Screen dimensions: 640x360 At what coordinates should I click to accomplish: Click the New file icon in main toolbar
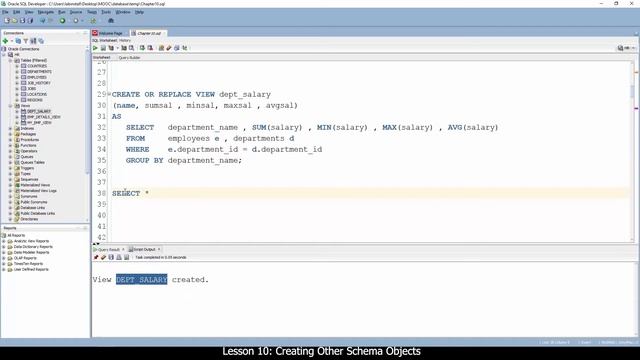7,20
